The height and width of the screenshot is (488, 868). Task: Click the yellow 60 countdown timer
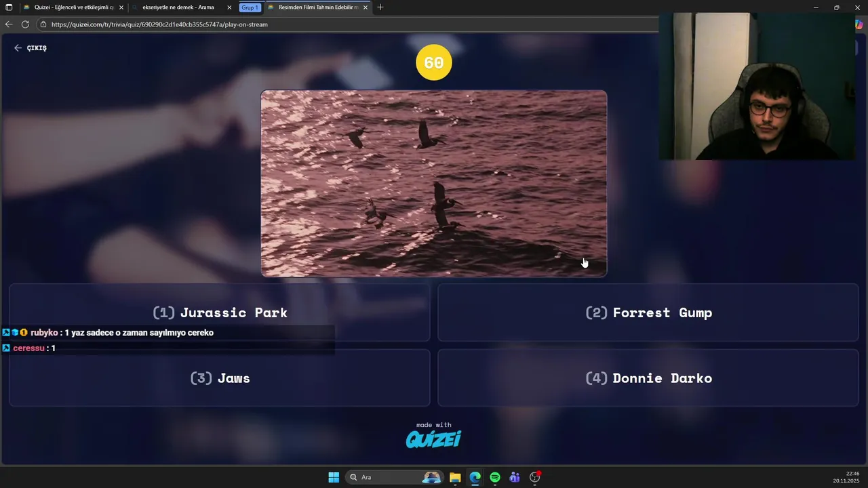(434, 62)
